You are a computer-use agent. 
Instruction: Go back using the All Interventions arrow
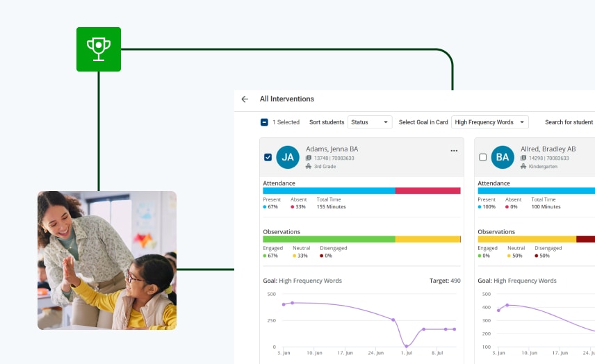[245, 99]
